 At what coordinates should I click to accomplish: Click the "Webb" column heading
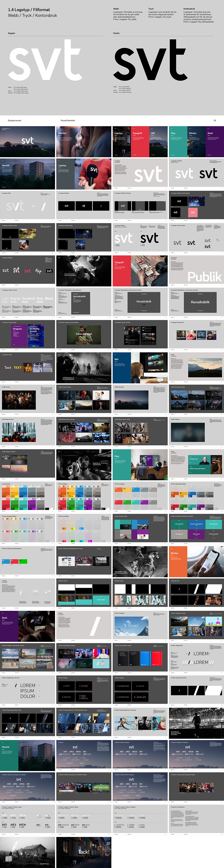point(116,9)
